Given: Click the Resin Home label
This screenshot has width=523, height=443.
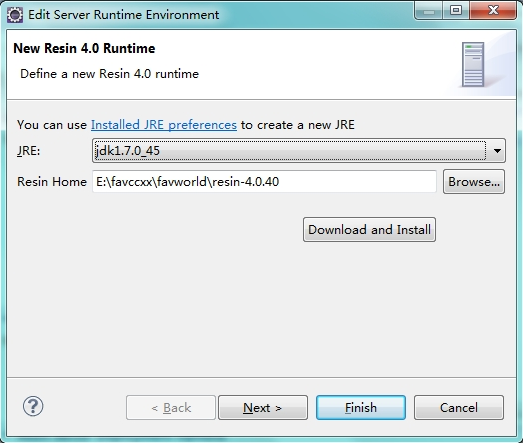Looking at the screenshot, I should [x=52, y=182].
